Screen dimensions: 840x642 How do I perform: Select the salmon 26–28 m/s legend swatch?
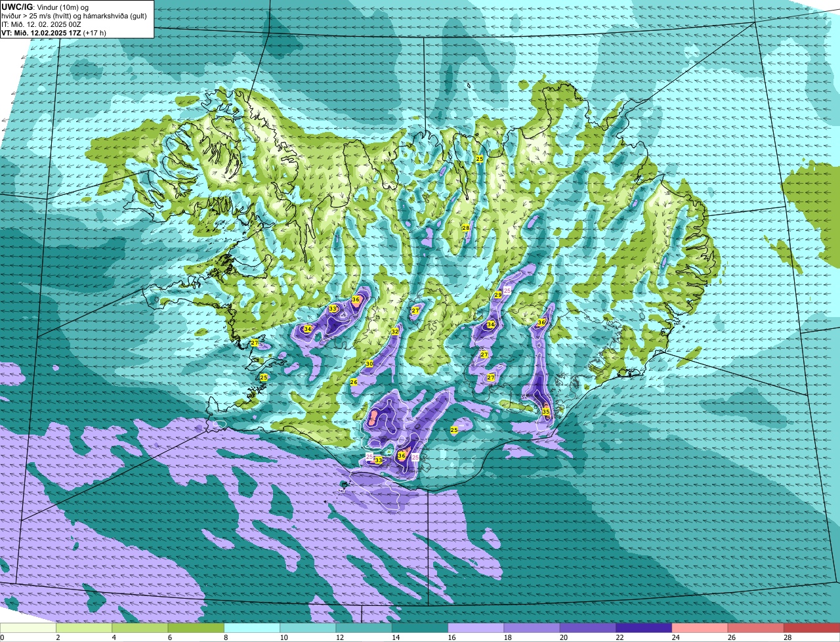click(756, 628)
